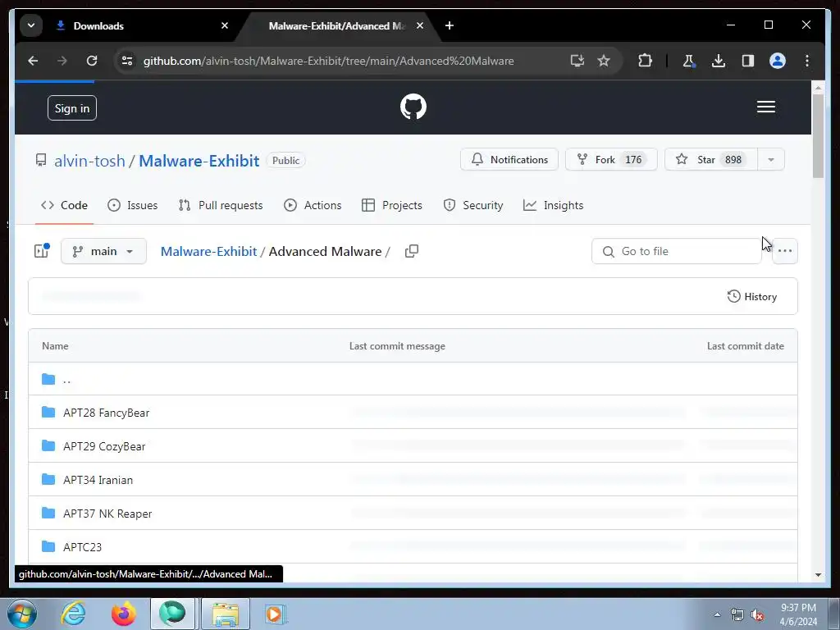Open the parent directory folder icon

click(48, 379)
